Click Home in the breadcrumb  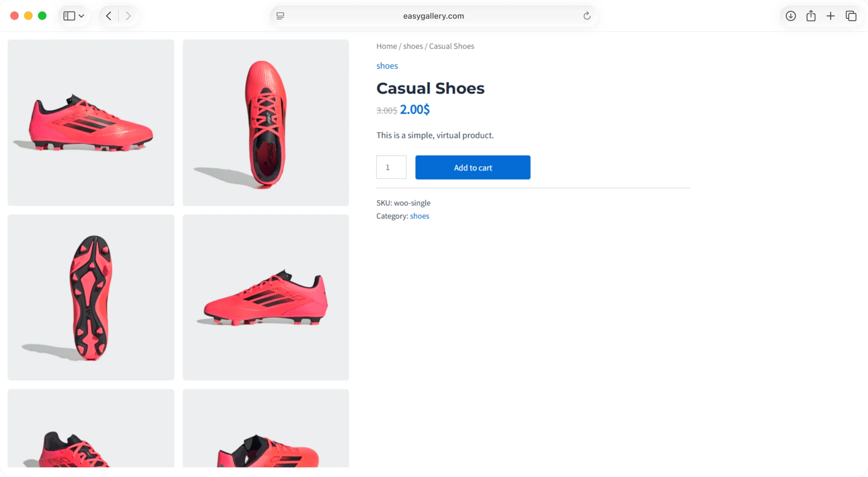[386, 46]
